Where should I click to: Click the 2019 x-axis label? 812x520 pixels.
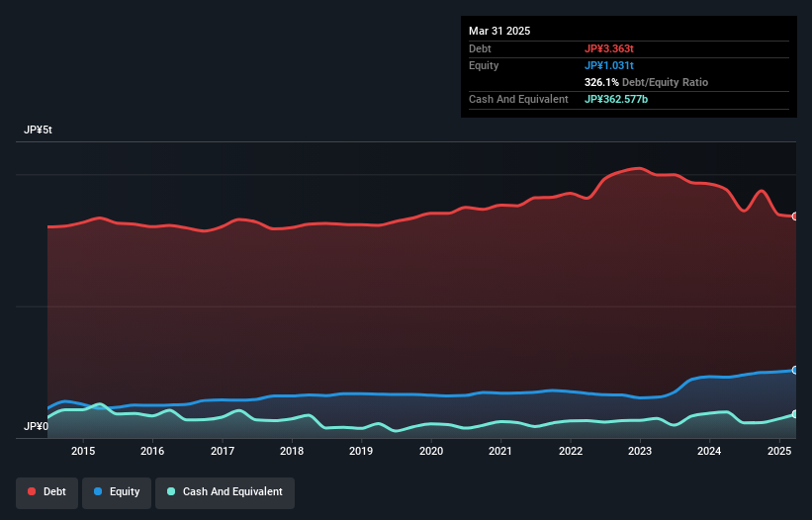(x=361, y=451)
